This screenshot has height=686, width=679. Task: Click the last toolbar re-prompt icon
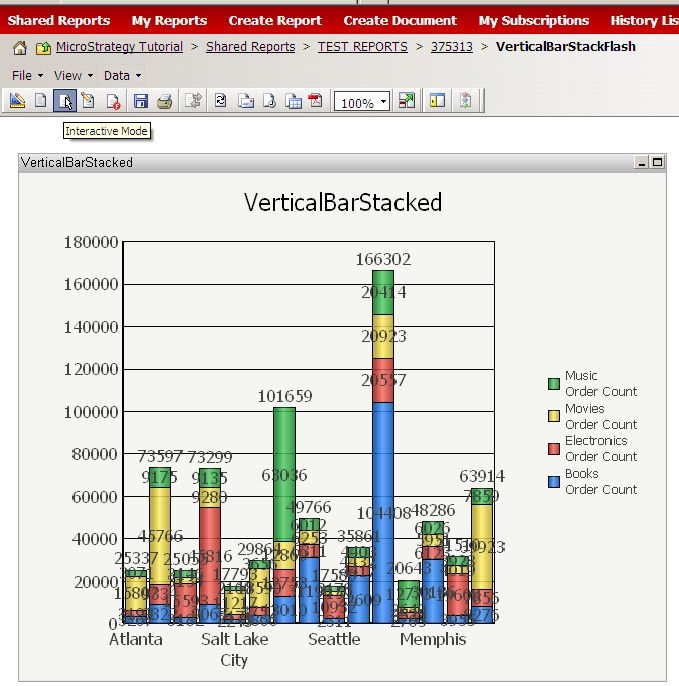pos(466,101)
